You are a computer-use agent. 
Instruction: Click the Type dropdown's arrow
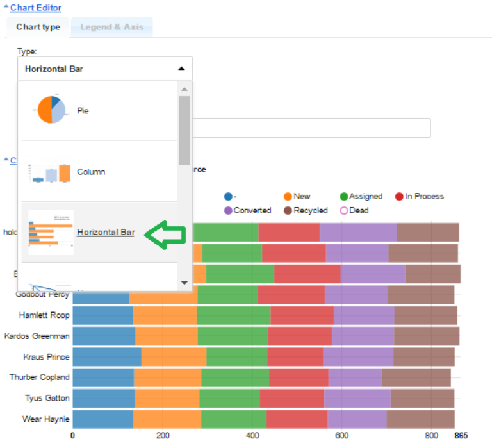pyautogui.click(x=181, y=69)
